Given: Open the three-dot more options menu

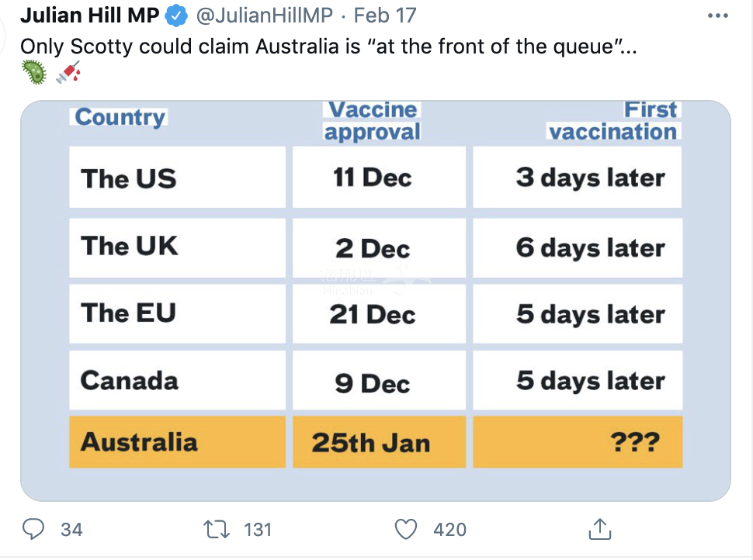Looking at the screenshot, I should (x=718, y=16).
